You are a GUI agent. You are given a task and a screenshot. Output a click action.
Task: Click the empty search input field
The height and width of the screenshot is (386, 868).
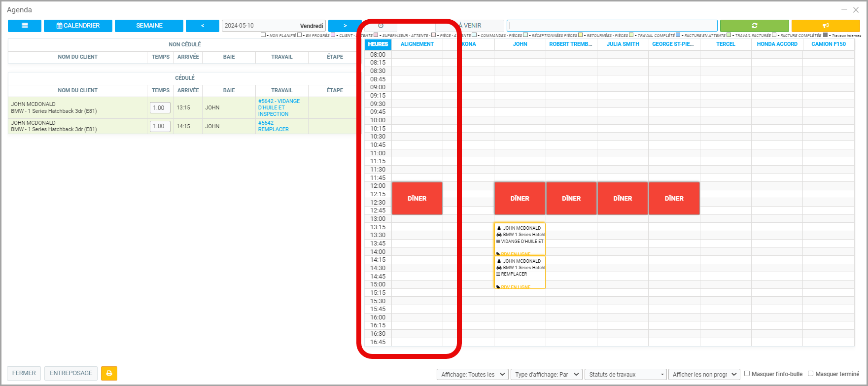(612, 26)
